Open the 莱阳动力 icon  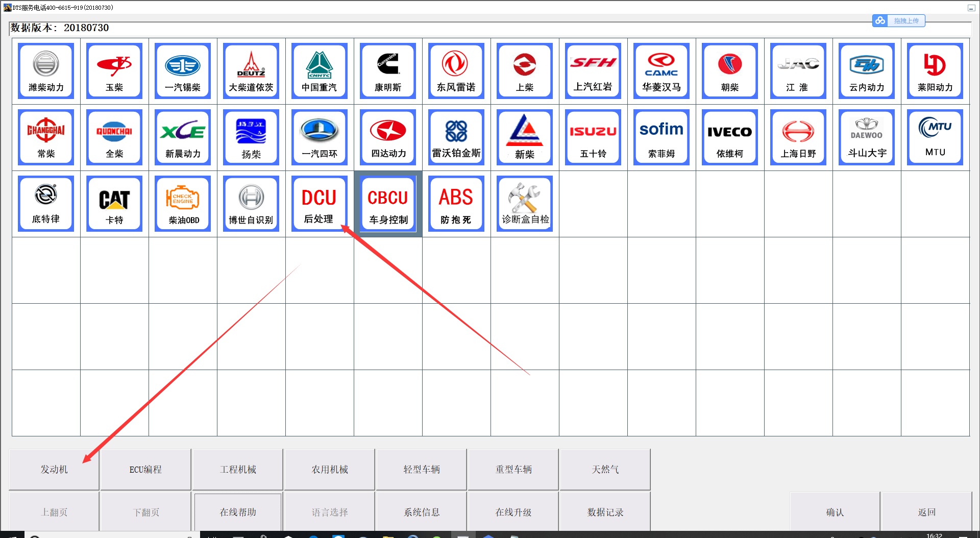click(x=935, y=71)
